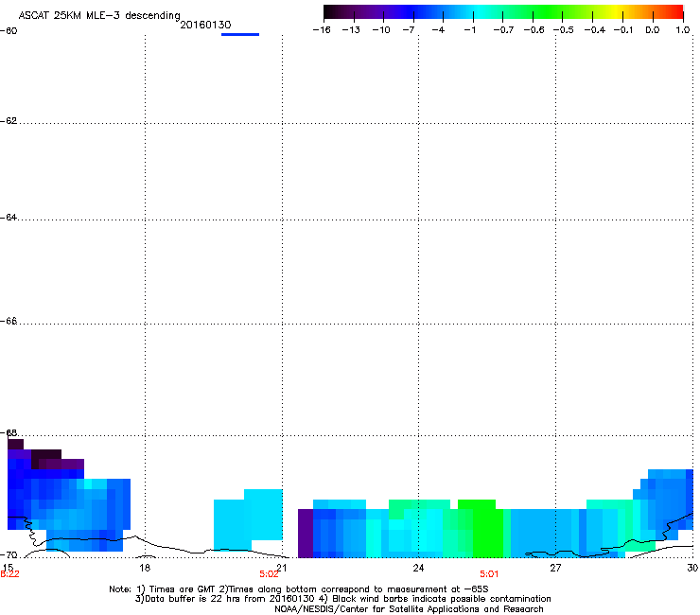Click the '-0.5' color scale label
The width and height of the screenshot is (700, 615).
pos(564,30)
